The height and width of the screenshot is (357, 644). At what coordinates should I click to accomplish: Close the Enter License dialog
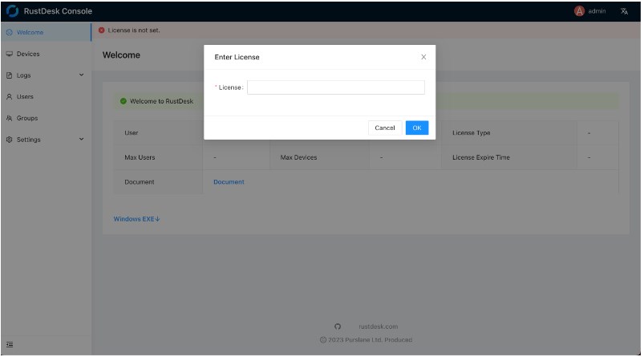click(x=423, y=57)
